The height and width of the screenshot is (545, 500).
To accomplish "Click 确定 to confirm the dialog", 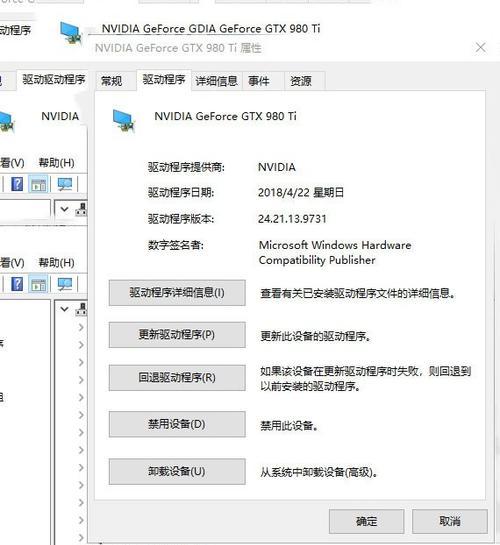I will click(x=367, y=521).
